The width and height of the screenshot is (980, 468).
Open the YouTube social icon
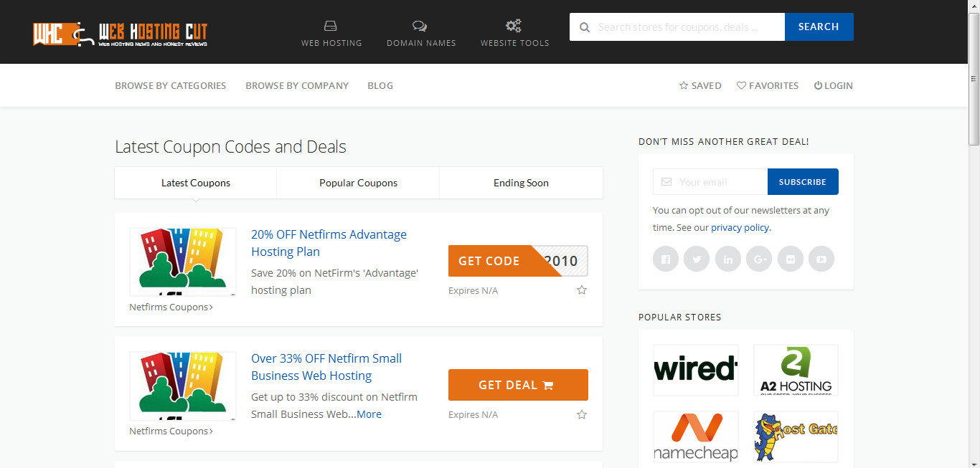[x=821, y=259]
